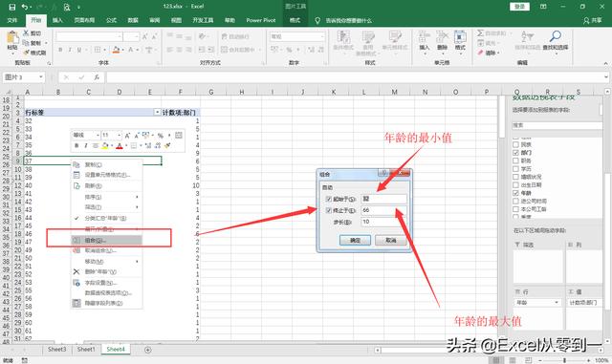The image size is (612, 364).
Task: Click the Find and Select magnifier icon
Action: tap(555, 36)
